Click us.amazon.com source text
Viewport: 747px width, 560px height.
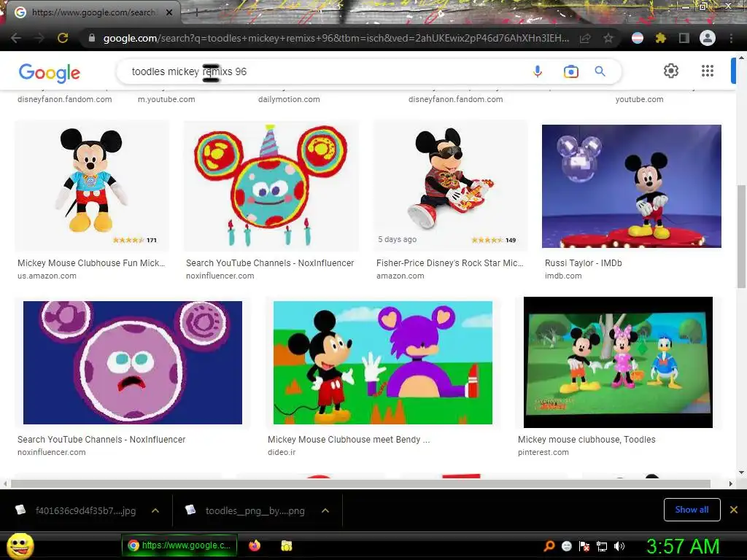47,276
